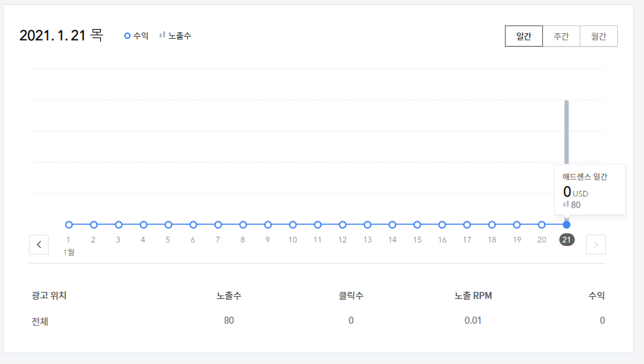This screenshot has width=644, height=364.
Task: Select the chart point for day 7
Action: point(218,225)
